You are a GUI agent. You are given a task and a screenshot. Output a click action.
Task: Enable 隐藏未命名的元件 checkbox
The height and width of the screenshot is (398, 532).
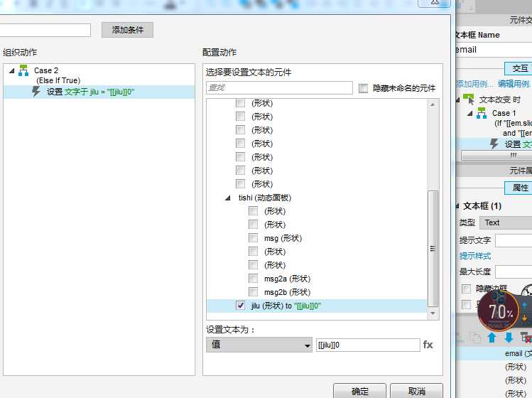364,88
